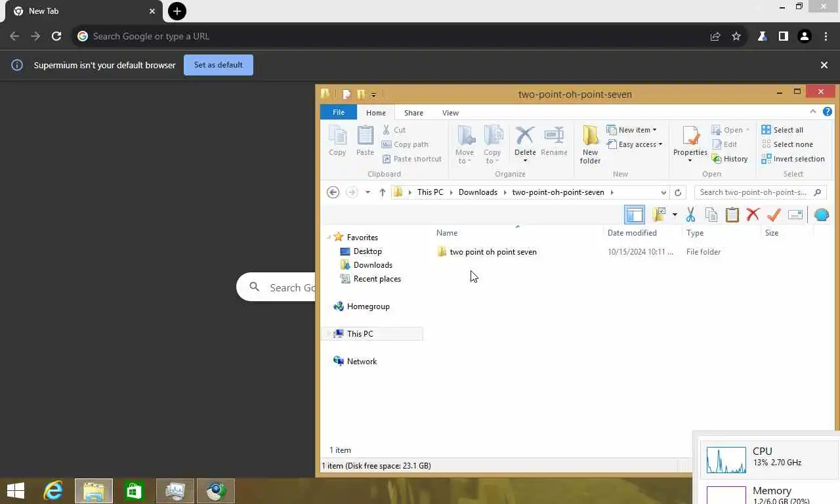The image size is (840, 504).
Task: Click the blue scissors cut icon
Action: (x=690, y=215)
